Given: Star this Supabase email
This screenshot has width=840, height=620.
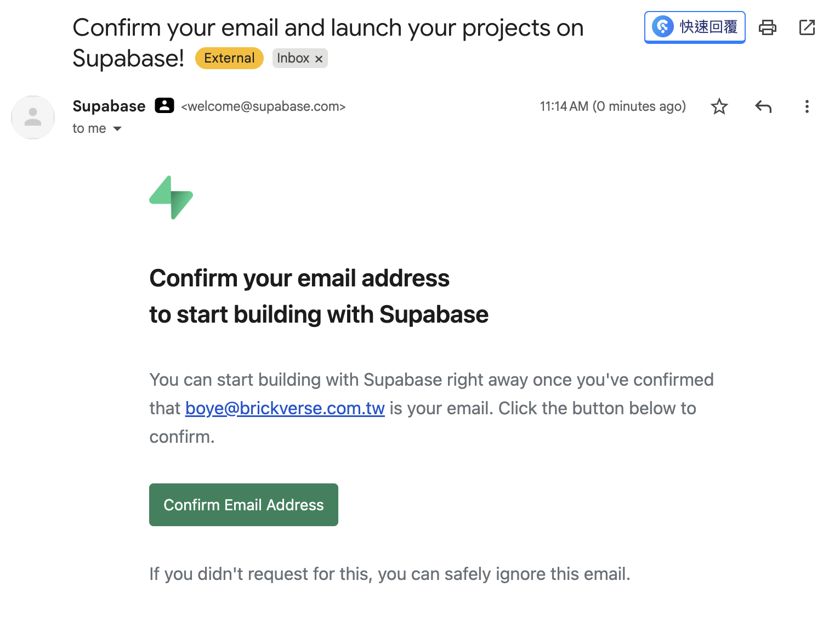Looking at the screenshot, I should coord(719,106).
